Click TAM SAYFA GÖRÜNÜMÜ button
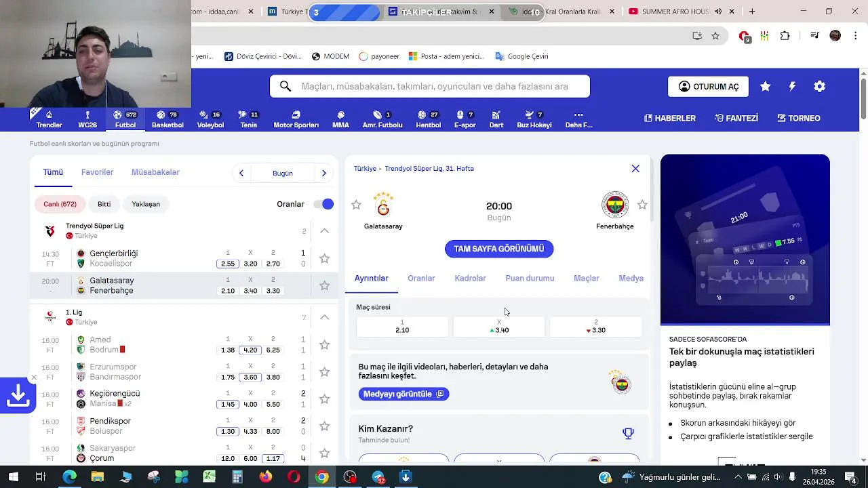Viewport: 868px width, 488px height. 499,249
